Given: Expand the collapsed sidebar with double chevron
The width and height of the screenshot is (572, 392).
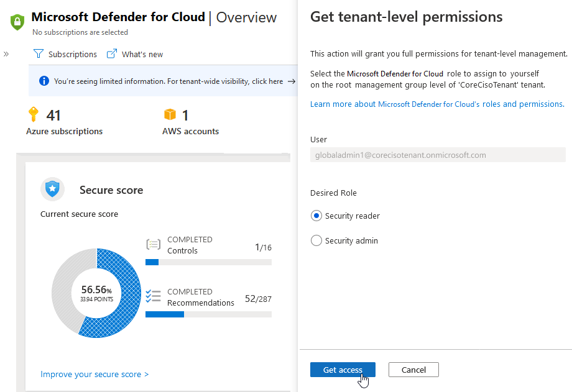Looking at the screenshot, I should click(x=6, y=54).
